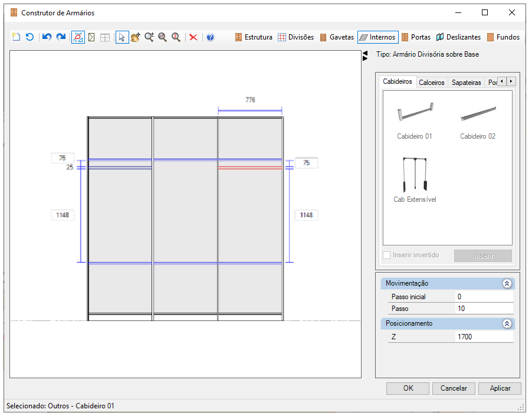532x416 pixels.
Task: Click the Redo arrow icon
Action: pos(61,37)
